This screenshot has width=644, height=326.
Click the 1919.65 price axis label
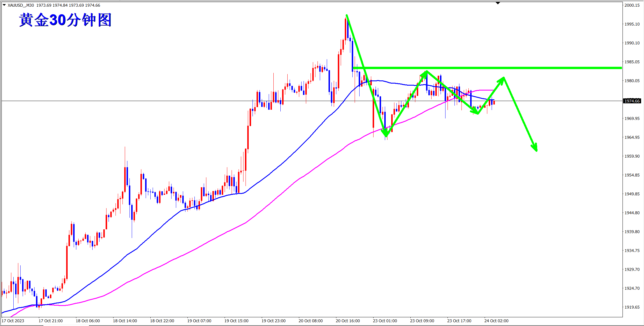click(x=632, y=307)
